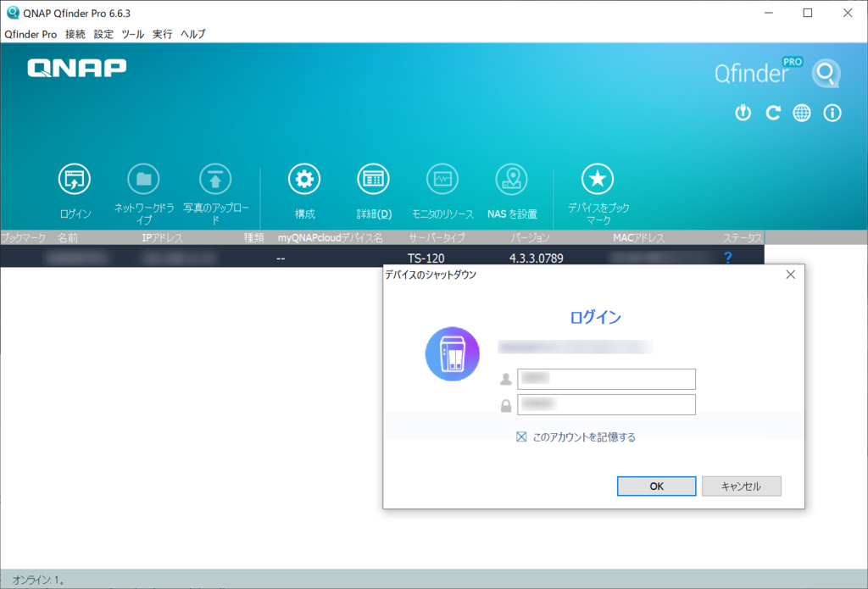Click the QNAP logo
The width and height of the screenshot is (868, 589).
(77, 68)
